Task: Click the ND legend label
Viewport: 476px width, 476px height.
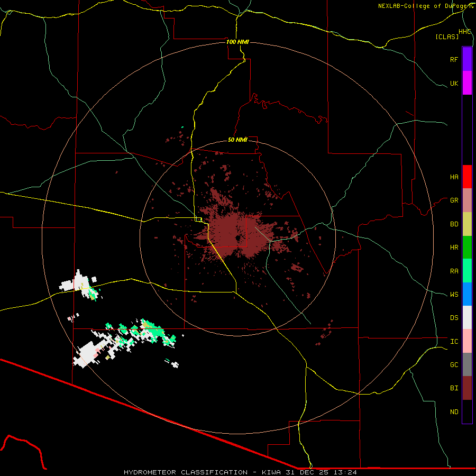Action: point(454,412)
